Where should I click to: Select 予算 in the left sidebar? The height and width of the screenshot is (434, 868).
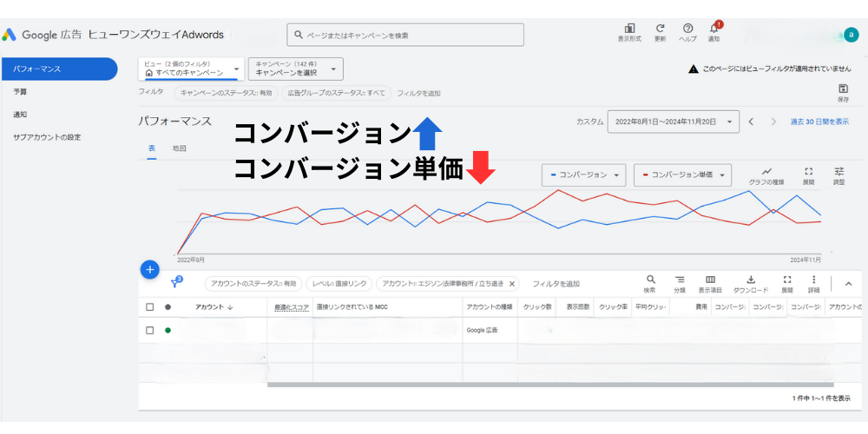pyautogui.click(x=21, y=91)
